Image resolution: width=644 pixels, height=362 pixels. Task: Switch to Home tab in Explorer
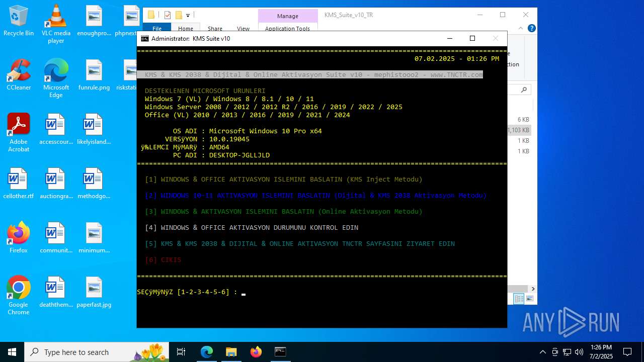[x=186, y=29]
